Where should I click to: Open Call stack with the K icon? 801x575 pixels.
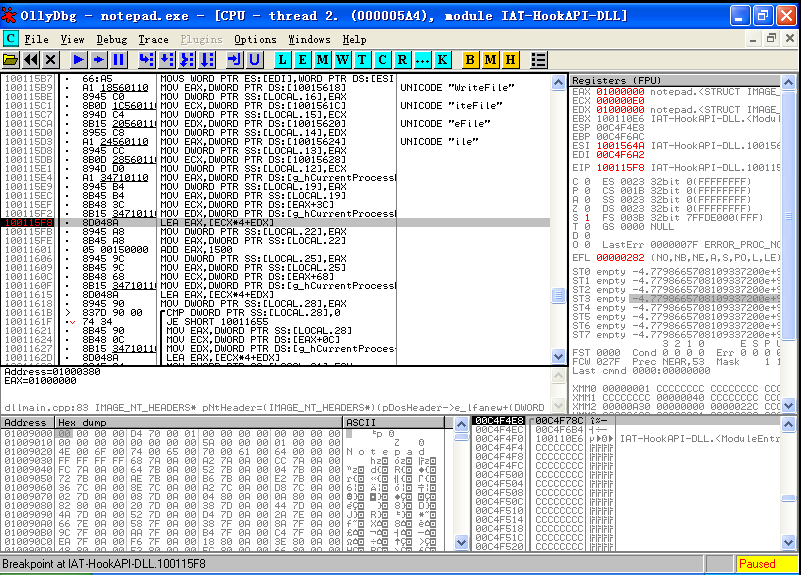442,60
